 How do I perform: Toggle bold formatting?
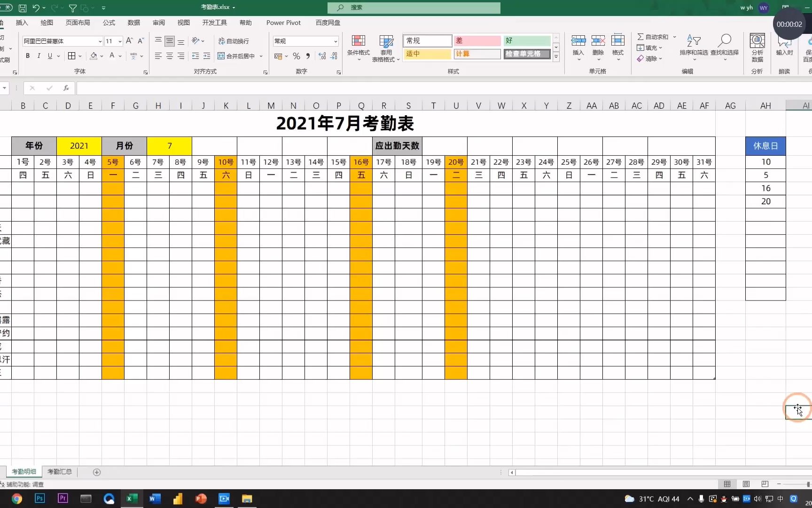pyautogui.click(x=27, y=56)
